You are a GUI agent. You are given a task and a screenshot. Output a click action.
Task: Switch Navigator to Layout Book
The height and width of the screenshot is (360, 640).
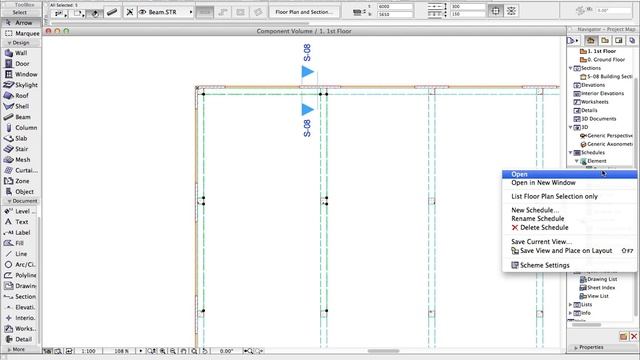[x=619, y=40]
